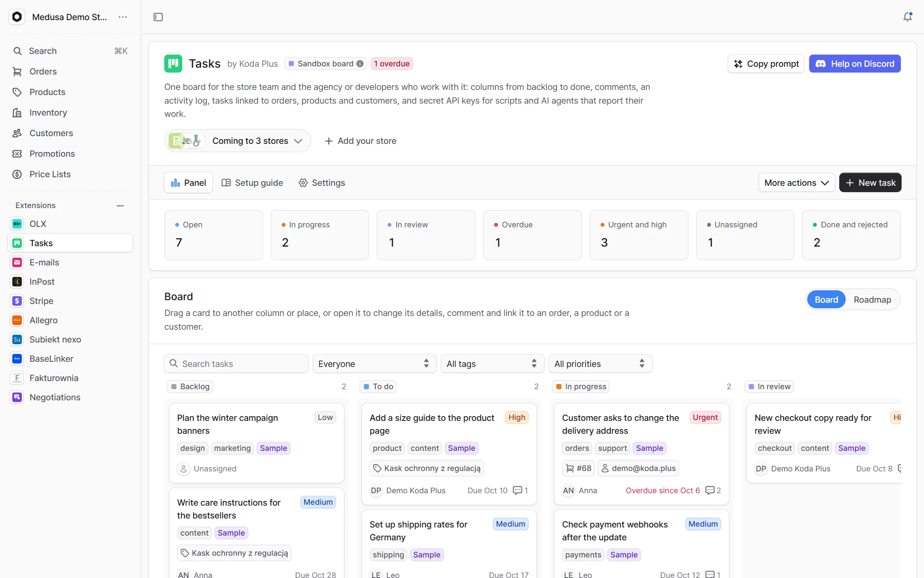Open Plan the winter campaign banners card

coord(257,443)
